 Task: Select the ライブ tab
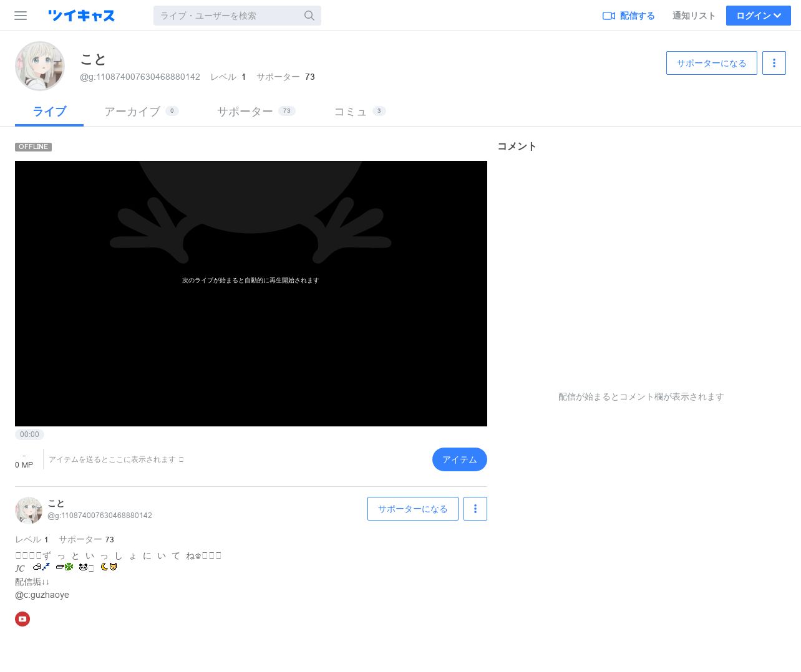[x=49, y=112]
